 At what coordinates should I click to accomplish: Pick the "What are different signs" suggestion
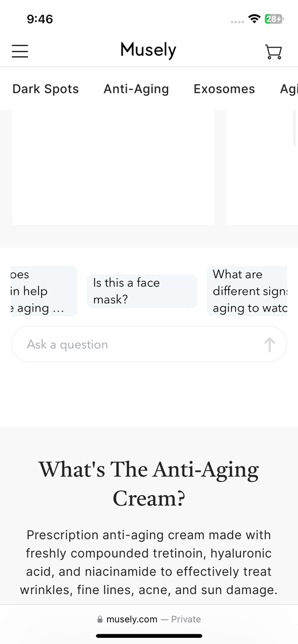click(247, 291)
